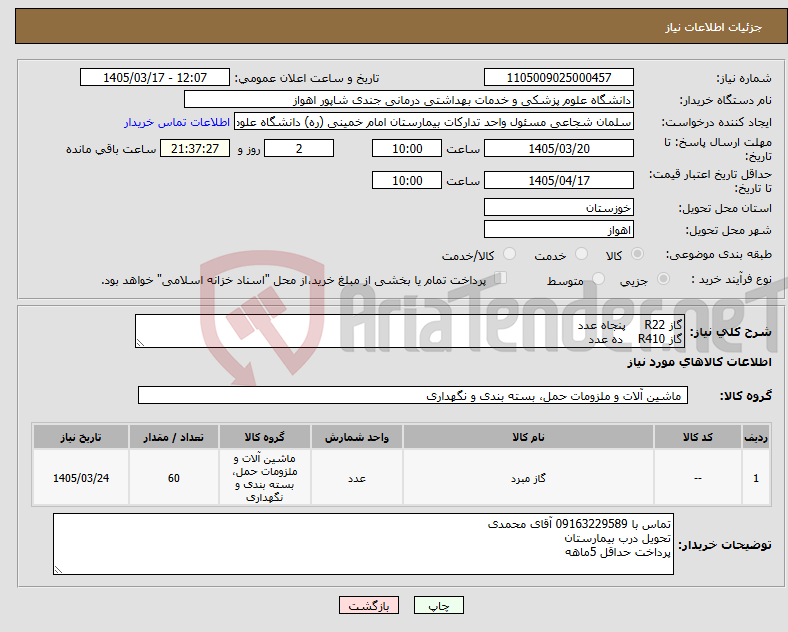Click row number 1 cell
Image resolution: width=788 pixels, height=632 pixels.
(756, 478)
